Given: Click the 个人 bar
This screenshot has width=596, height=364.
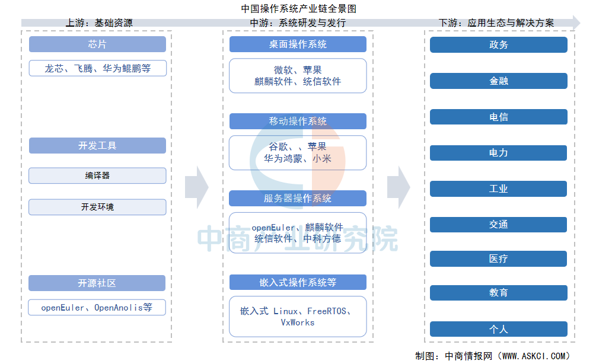Looking at the screenshot, I should [499, 329].
